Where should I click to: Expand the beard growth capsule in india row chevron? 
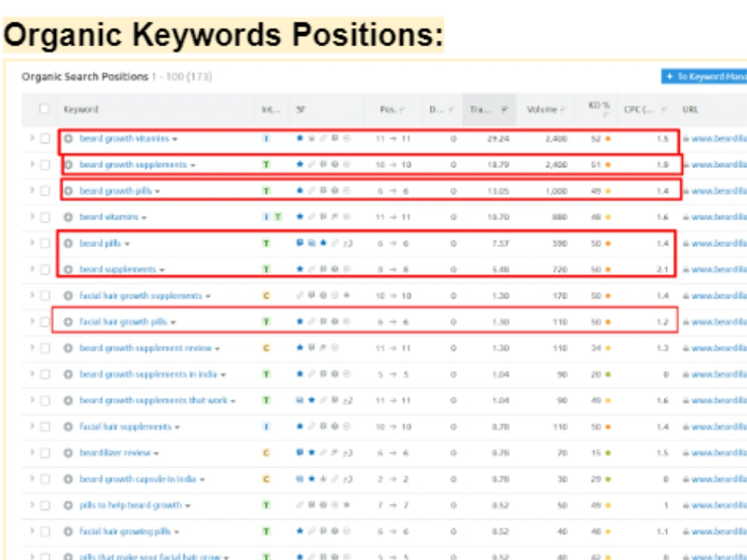pyautogui.click(x=32, y=479)
